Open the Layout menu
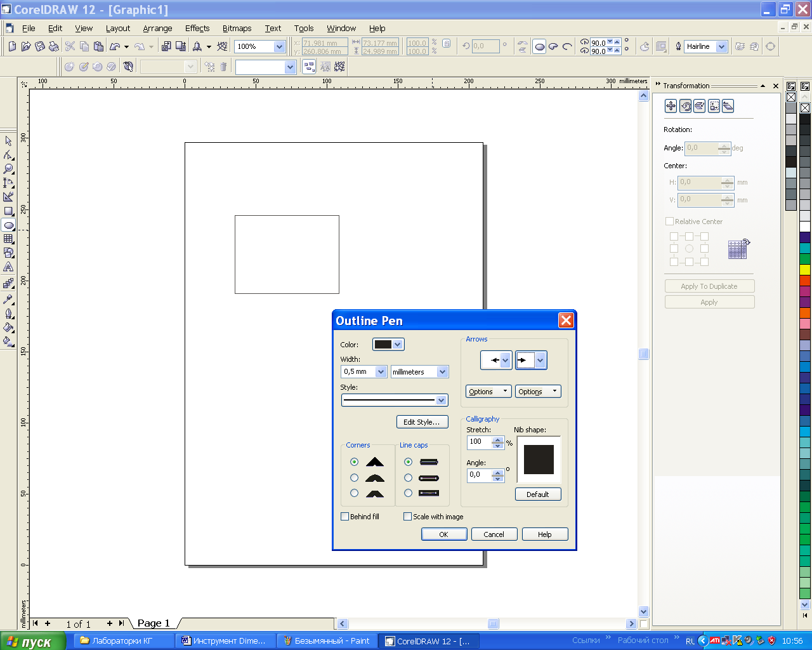Viewport: 812px width, 650px height. tap(118, 28)
